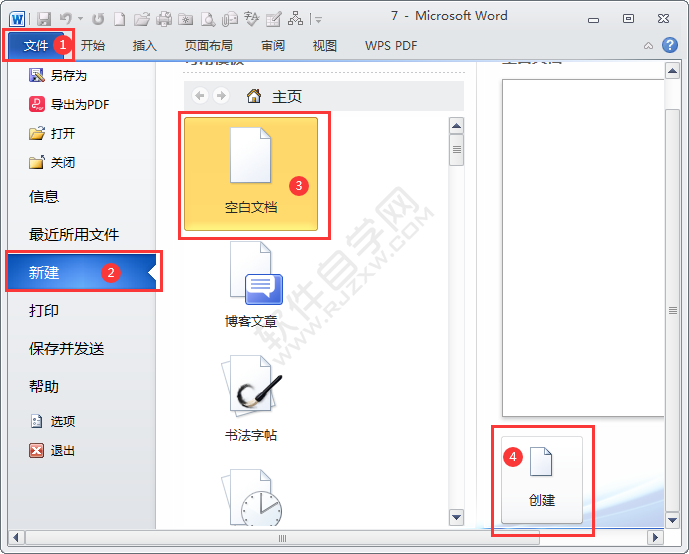Click the right pane vertical scrollbar thumb

673,310
